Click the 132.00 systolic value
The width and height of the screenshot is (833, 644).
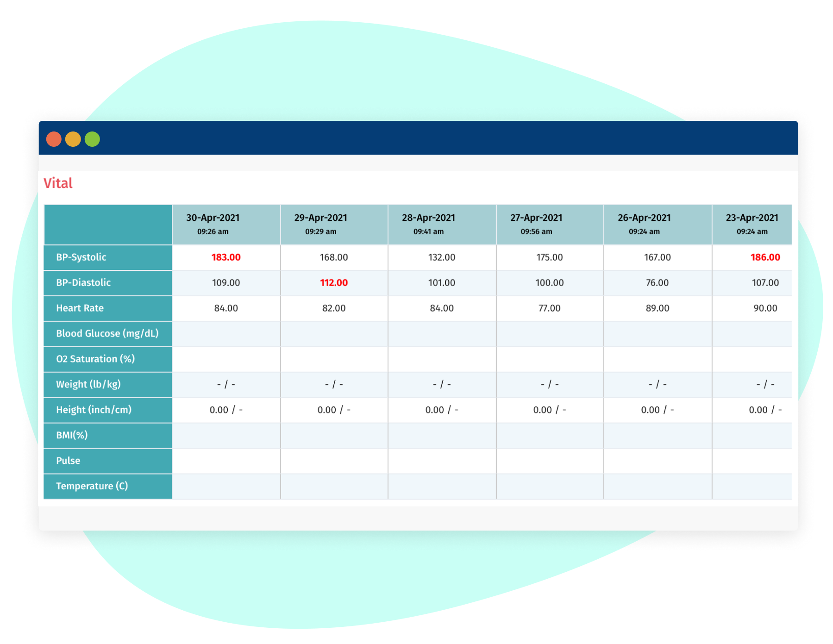[x=442, y=257]
